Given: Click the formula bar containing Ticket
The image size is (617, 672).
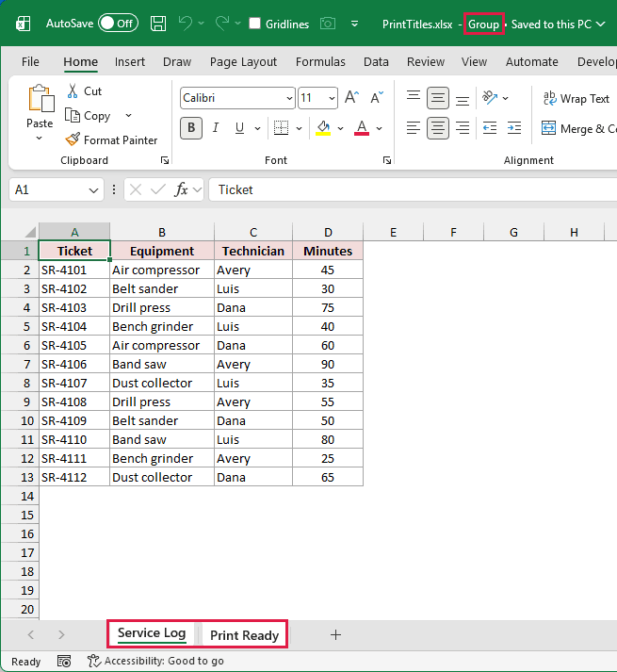Looking at the screenshot, I should (413, 189).
